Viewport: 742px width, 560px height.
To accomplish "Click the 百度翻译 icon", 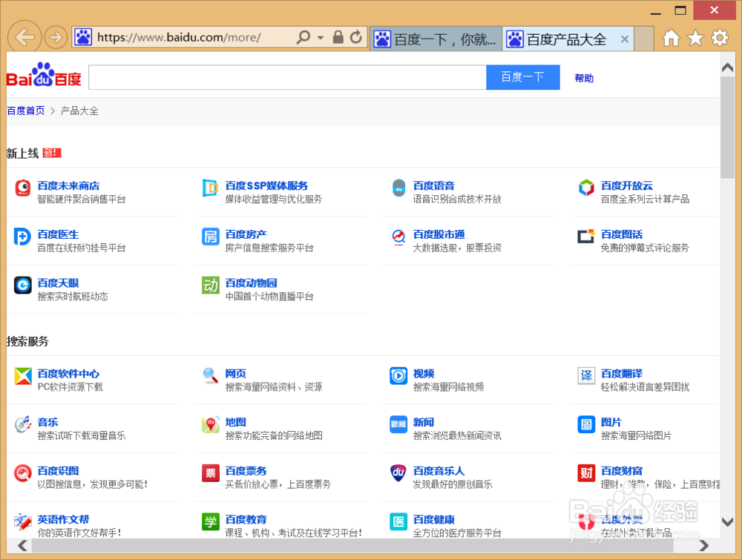I will pyautogui.click(x=586, y=376).
